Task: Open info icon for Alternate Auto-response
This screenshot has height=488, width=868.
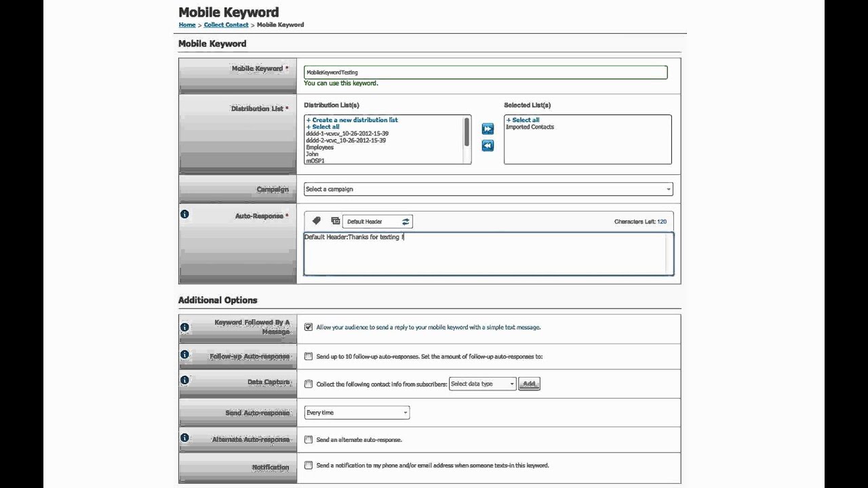Action: tap(184, 438)
